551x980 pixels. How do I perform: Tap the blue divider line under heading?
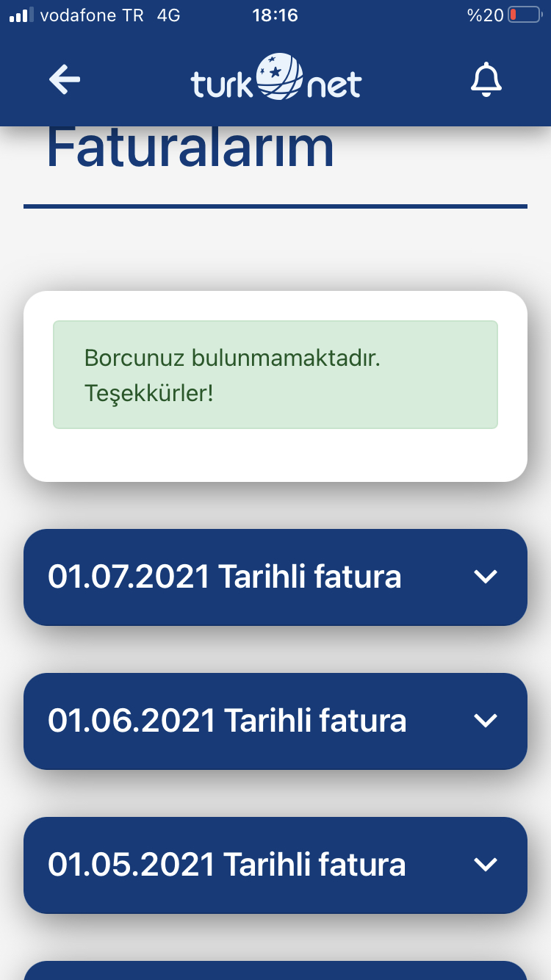(x=275, y=206)
